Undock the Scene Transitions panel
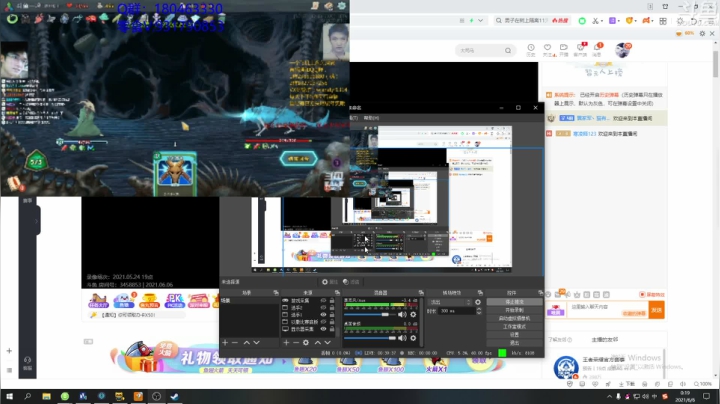The width and height of the screenshot is (720, 404). tap(480, 292)
